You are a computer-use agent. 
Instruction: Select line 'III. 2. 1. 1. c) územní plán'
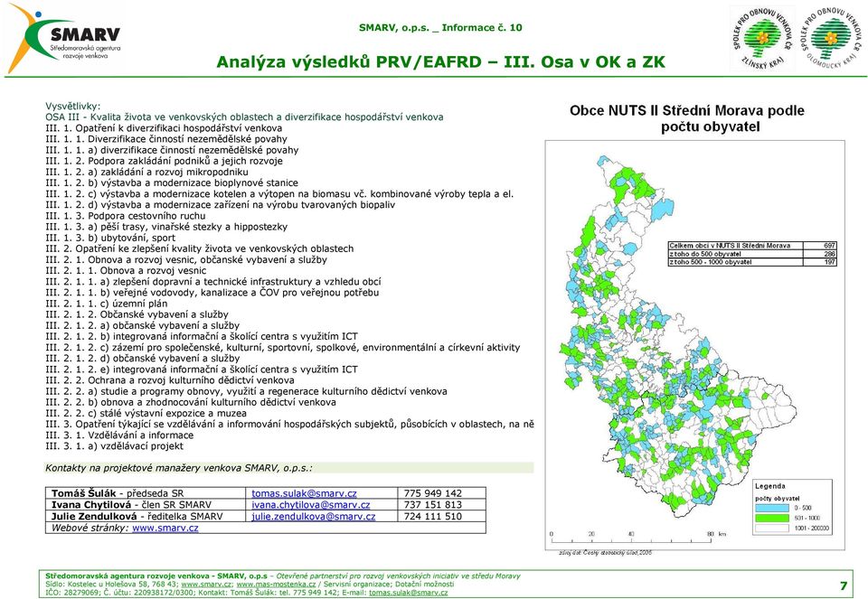(107, 304)
